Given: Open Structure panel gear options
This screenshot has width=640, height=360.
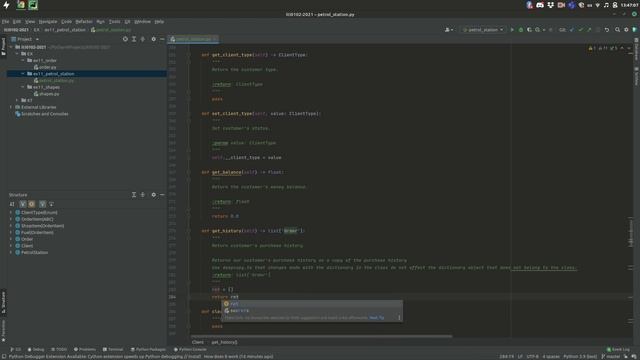Looking at the screenshot, I should pos(153,195).
